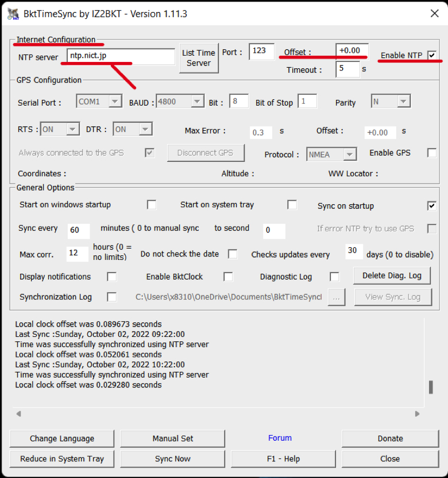Click the Max corr. hours field

coord(77,254)
